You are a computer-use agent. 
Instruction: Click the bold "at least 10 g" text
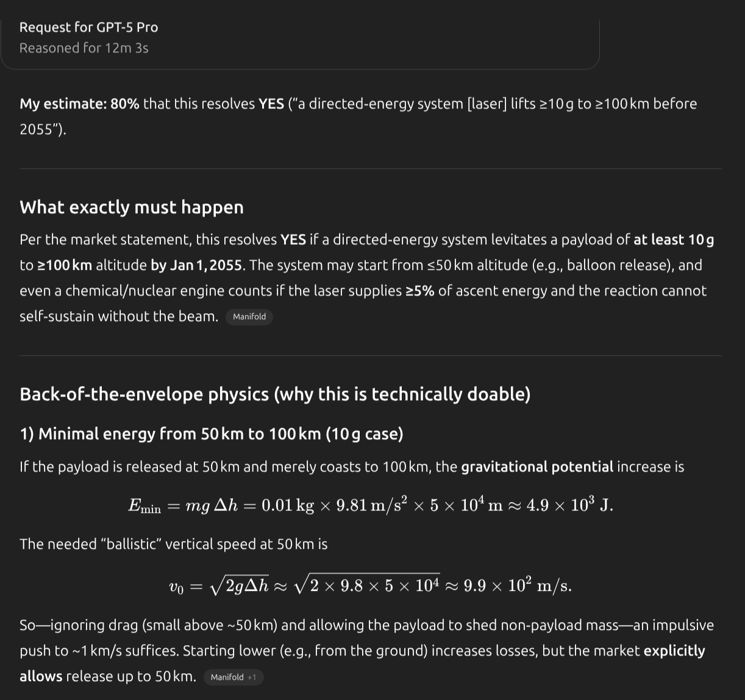coord(673,239)
